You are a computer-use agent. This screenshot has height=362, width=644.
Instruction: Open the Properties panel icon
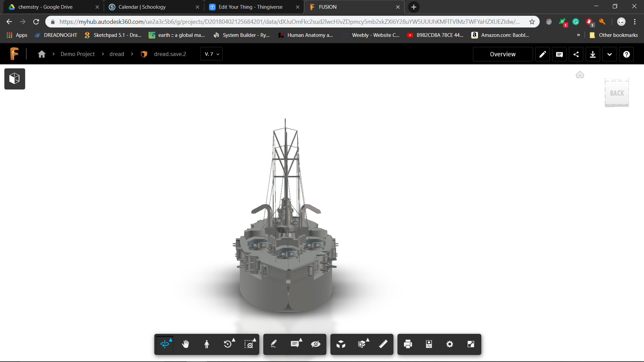coord(429,344)
